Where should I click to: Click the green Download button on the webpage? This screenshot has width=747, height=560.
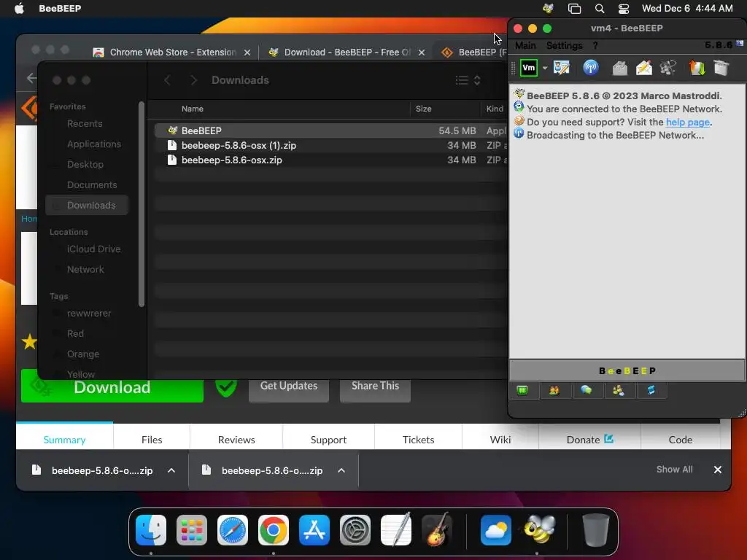point(112,386)
